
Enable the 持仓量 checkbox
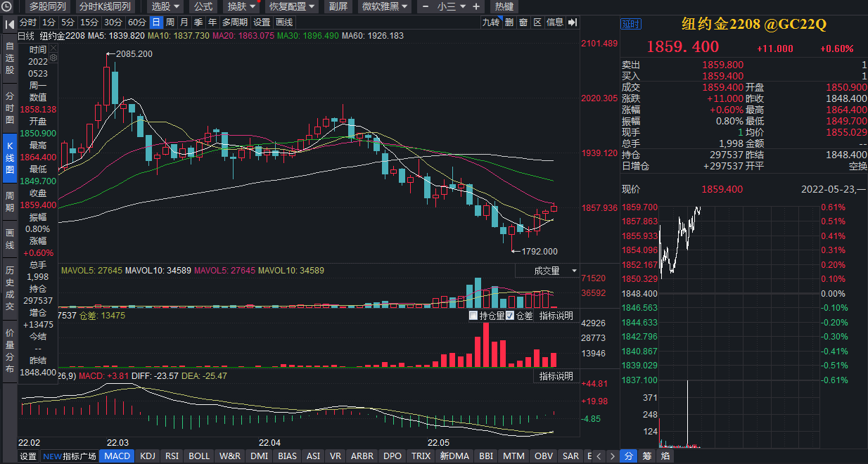click(473, 316)
